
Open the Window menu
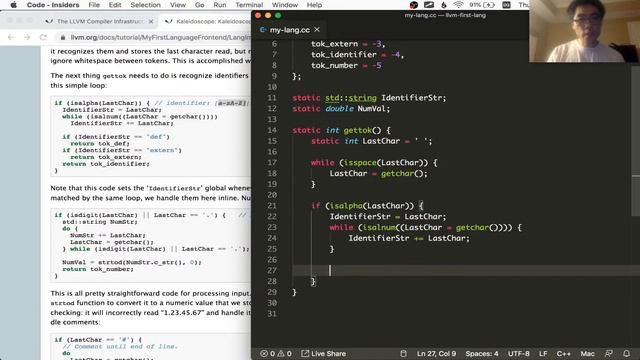tap(284, 5)
